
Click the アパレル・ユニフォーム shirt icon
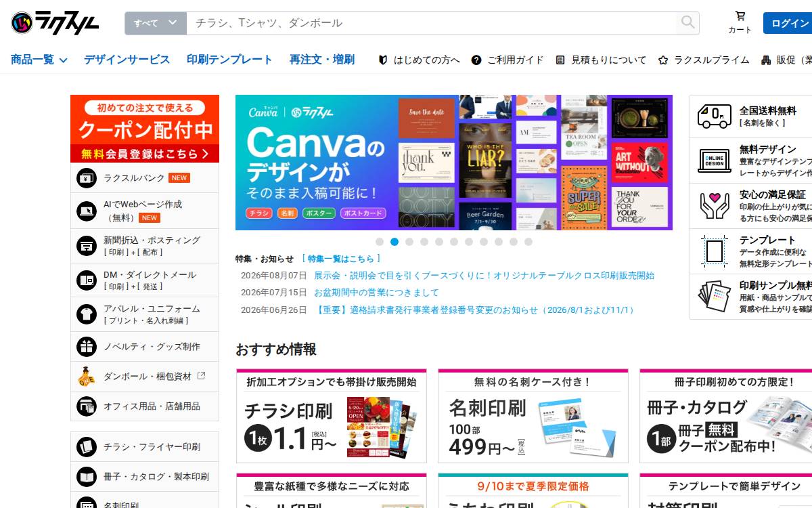(x=87, y=314)
